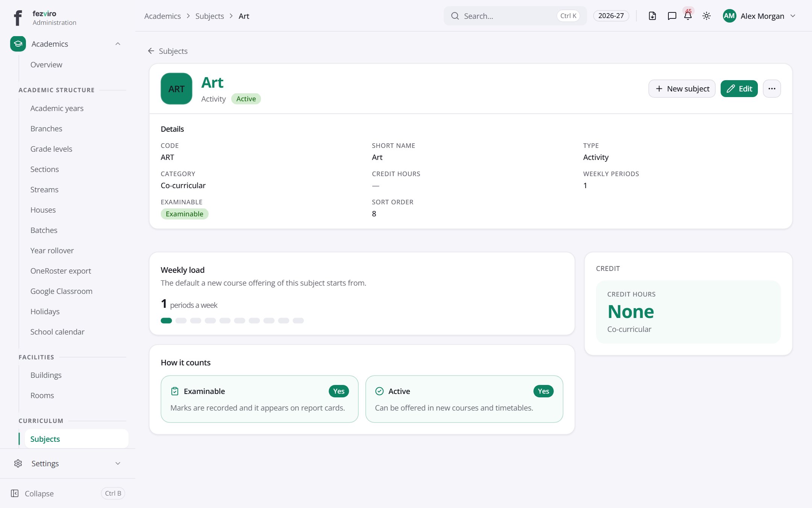This screenshot has width=812, height=508.
Task: Go to Overview in the sidebar
Action: tap(46, 65)
